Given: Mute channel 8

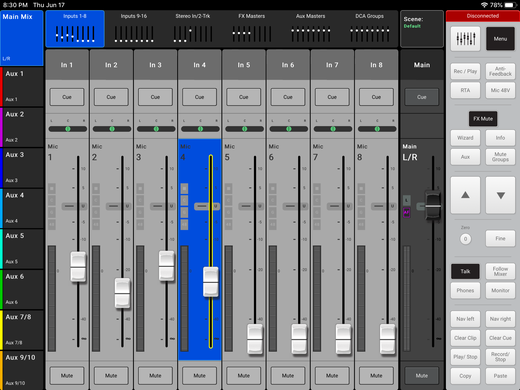Looking at the screenshot, I should click(x=376, y=376).
